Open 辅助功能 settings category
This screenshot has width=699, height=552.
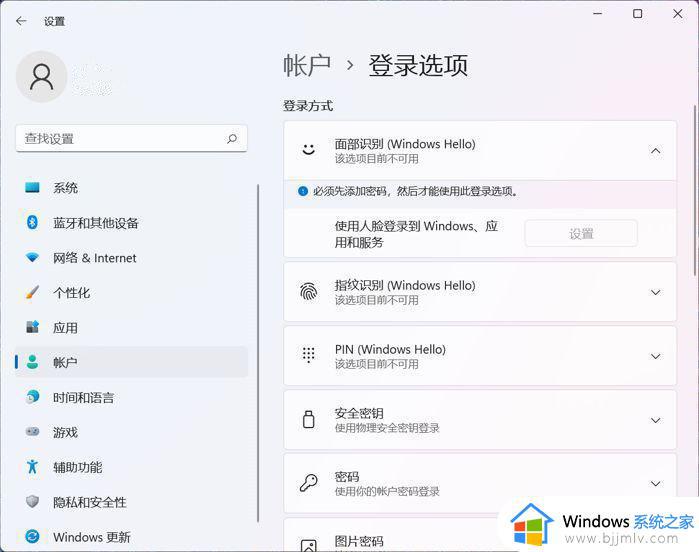click(x=132, y=467)
